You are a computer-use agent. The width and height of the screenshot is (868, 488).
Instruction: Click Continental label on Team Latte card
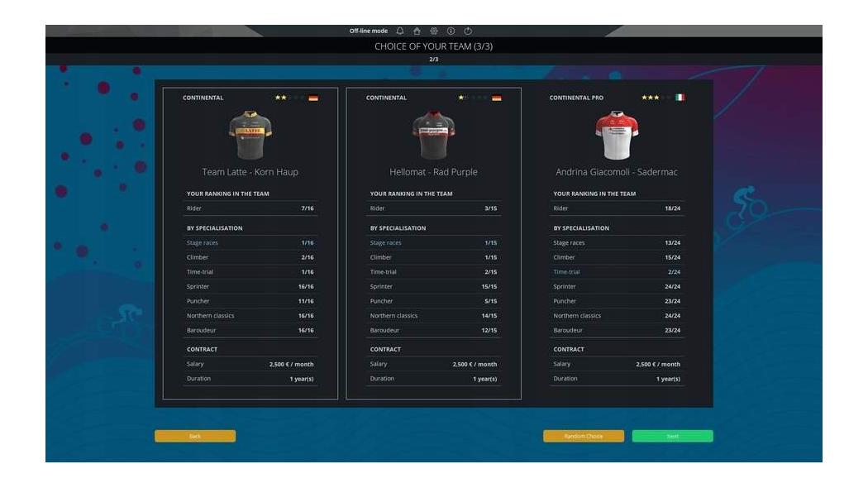pos(203,98)
